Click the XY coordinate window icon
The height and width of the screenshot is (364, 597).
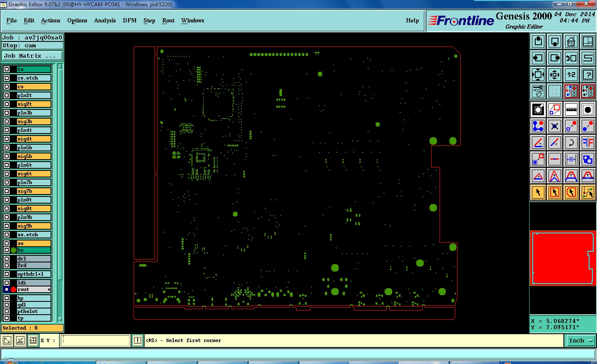588,41
